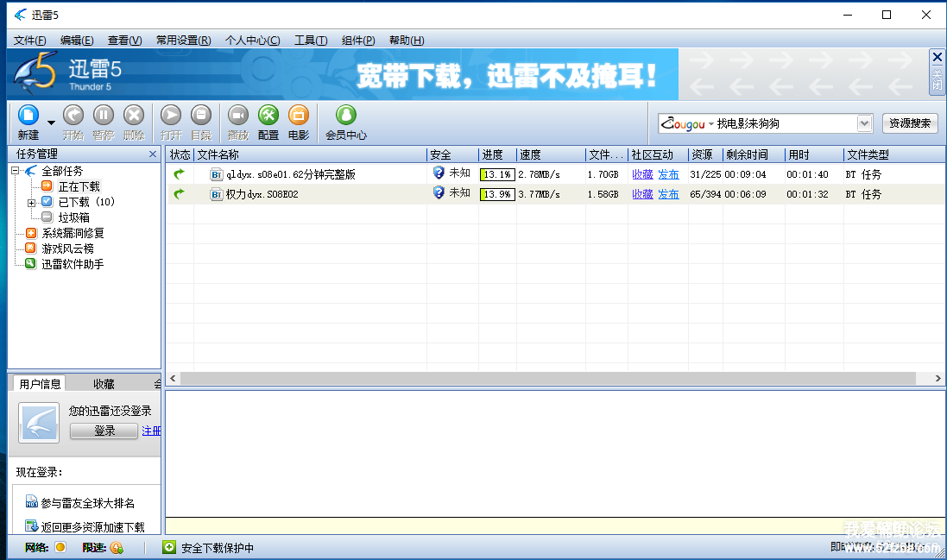Expand the 已下载 (10) tree node
Screen dimensions: 947x560
tap(31, 203)
